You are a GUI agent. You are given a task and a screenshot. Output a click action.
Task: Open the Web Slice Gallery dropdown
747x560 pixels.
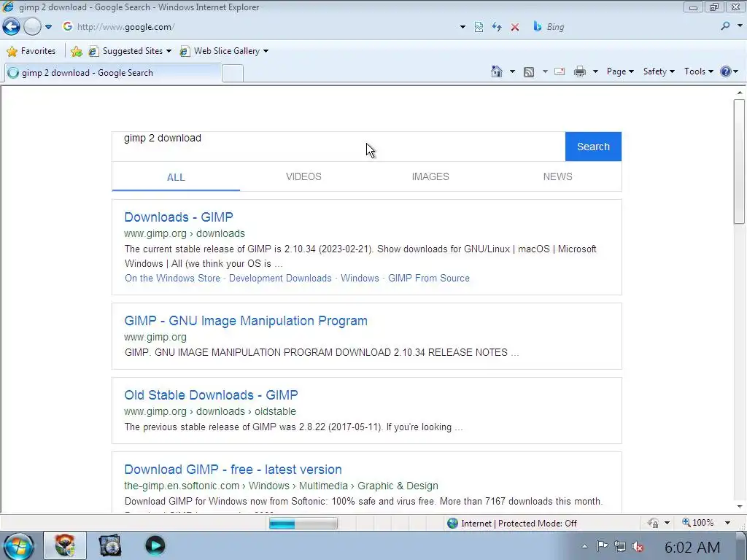click(224, 51)
